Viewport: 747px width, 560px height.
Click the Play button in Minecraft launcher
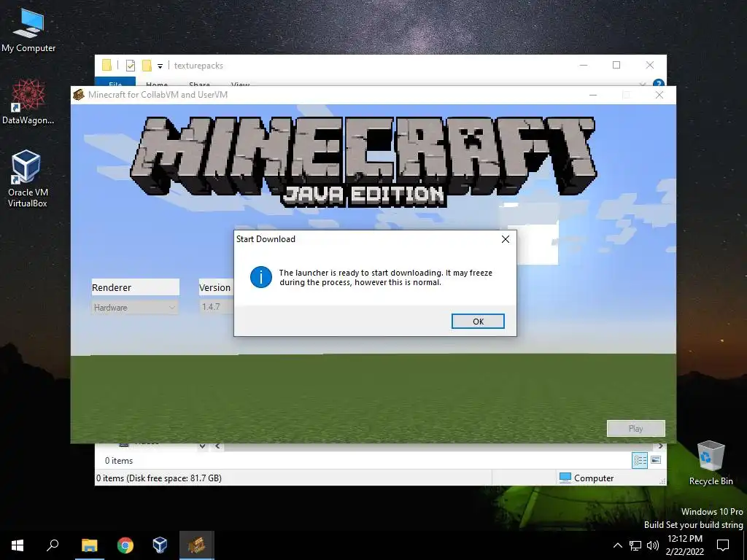(x=635, y=429)
